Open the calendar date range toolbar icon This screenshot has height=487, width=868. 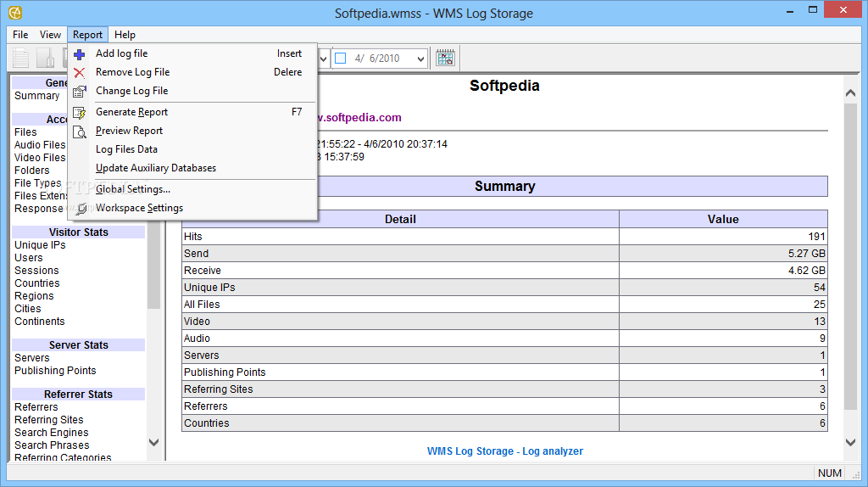[445, 58]
